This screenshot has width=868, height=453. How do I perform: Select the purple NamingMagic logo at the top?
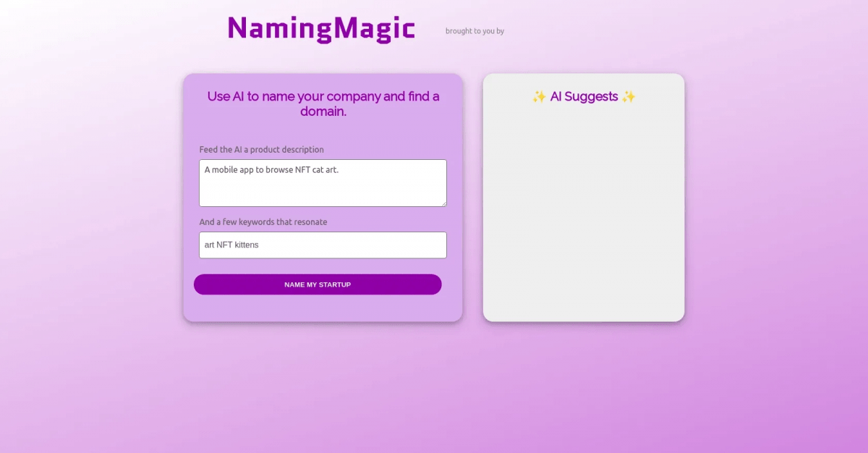320,27
